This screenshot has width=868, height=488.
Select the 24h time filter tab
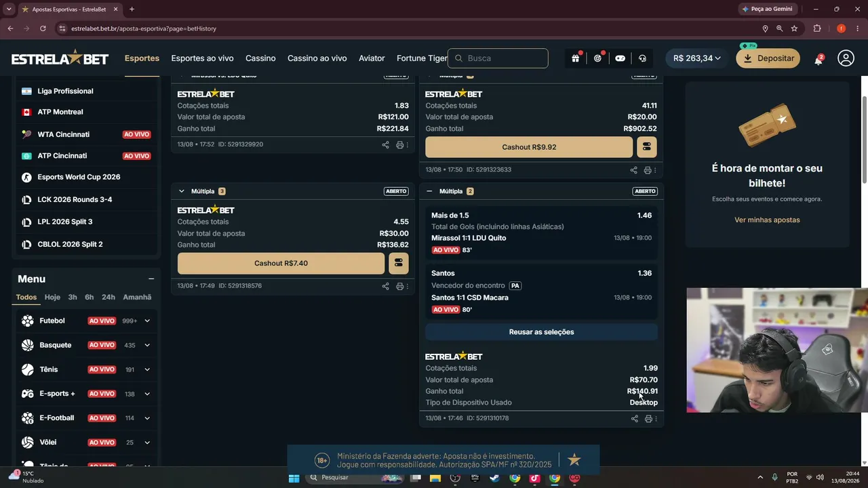tap(108, 297)
